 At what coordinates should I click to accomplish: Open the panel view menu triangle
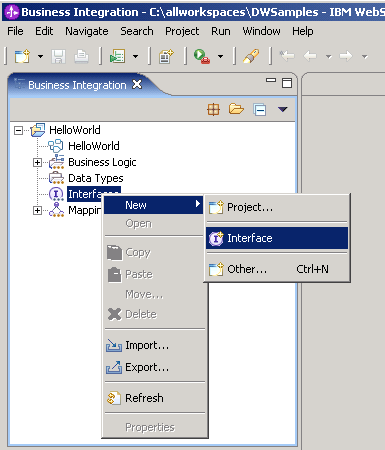(282, 109)
